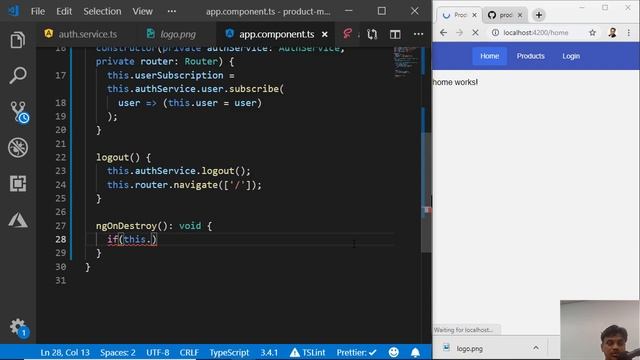This screenshot has width=640, height=360.
Task: Select language mode TypeScript in status bar
Action: point(229,352)
